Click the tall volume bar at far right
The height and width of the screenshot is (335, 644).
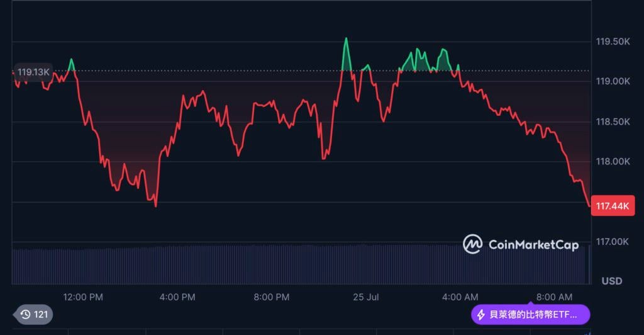(589, 264)
